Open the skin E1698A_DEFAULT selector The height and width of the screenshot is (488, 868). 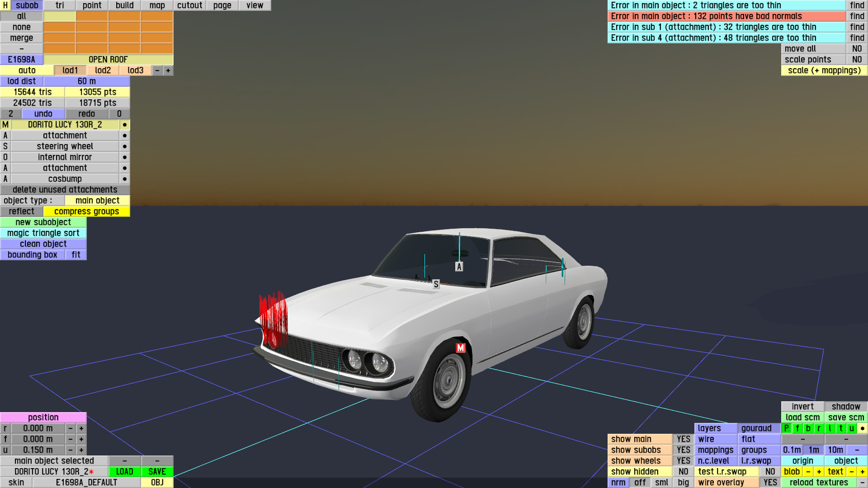pos(86,483)
